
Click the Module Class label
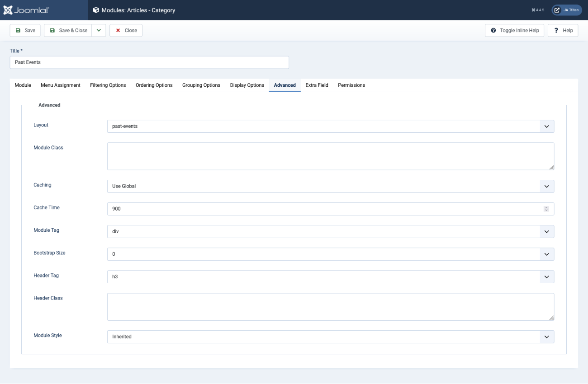pos(48,147)
